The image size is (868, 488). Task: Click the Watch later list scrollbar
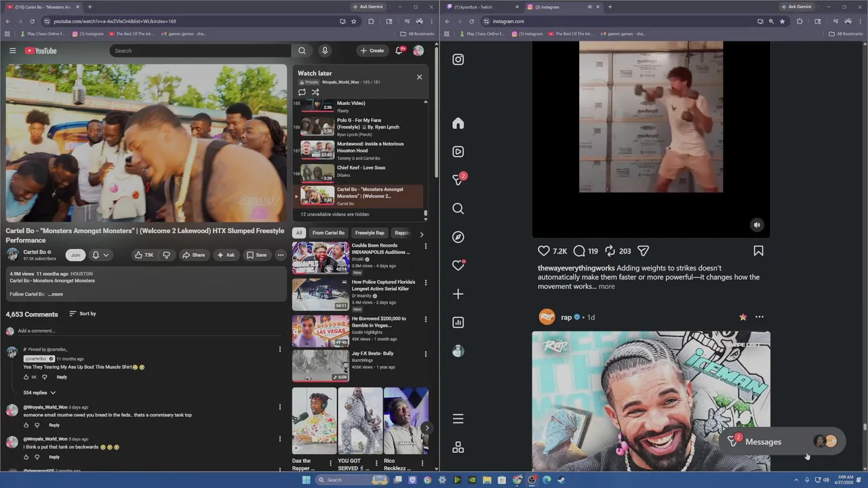click(x=426, y=212)
